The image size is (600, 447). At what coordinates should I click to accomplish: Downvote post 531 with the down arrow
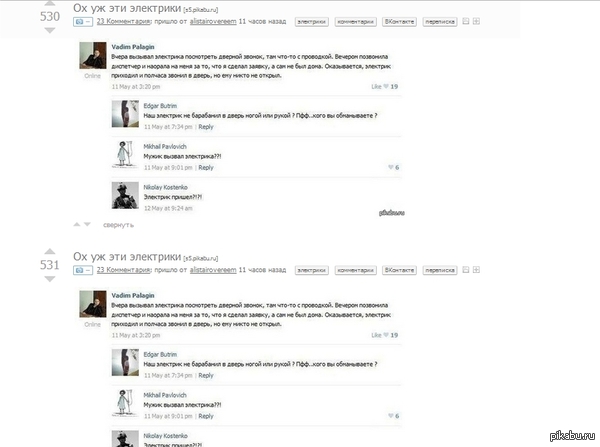50,279
